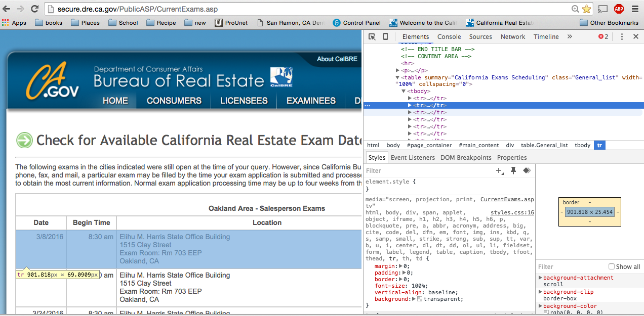Enable the Show all checkbox
The height and width of the screenshot is (316, 644).
pos(612,266)
